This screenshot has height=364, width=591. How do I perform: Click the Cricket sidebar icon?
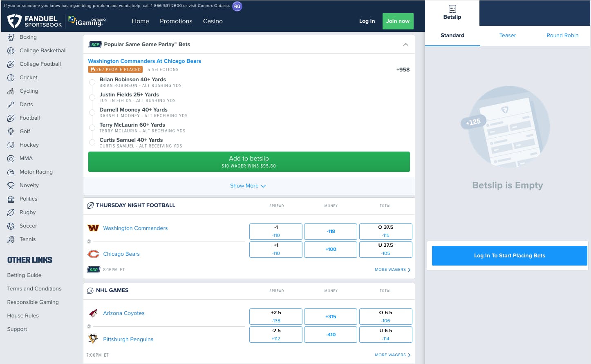(11, 78)
